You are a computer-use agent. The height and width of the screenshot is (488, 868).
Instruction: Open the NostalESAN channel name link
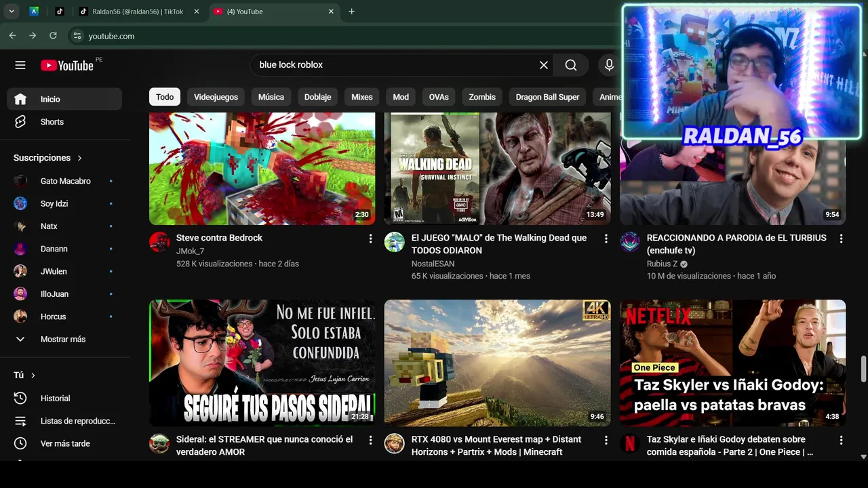tap(433, 264)
